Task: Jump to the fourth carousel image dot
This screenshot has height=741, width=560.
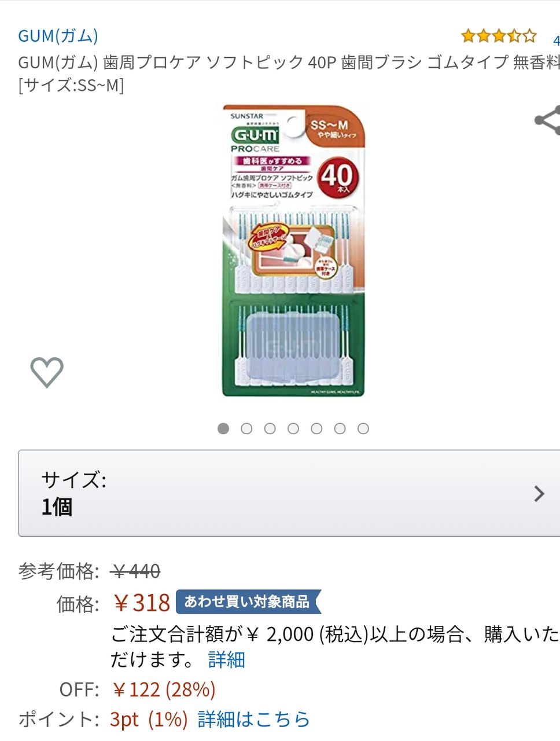Action: (x=293, y=428)
